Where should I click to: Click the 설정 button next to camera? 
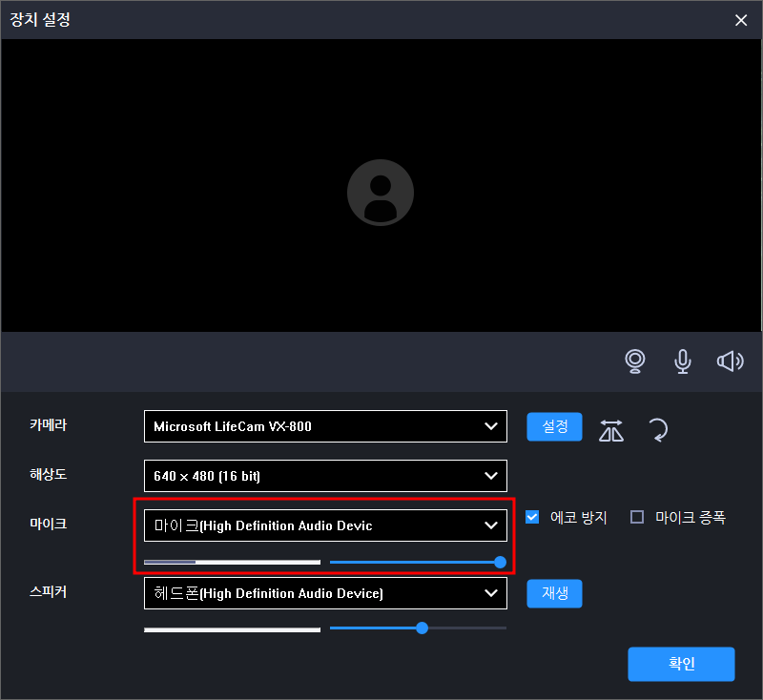pyautogui.click(x=554, y=426)
